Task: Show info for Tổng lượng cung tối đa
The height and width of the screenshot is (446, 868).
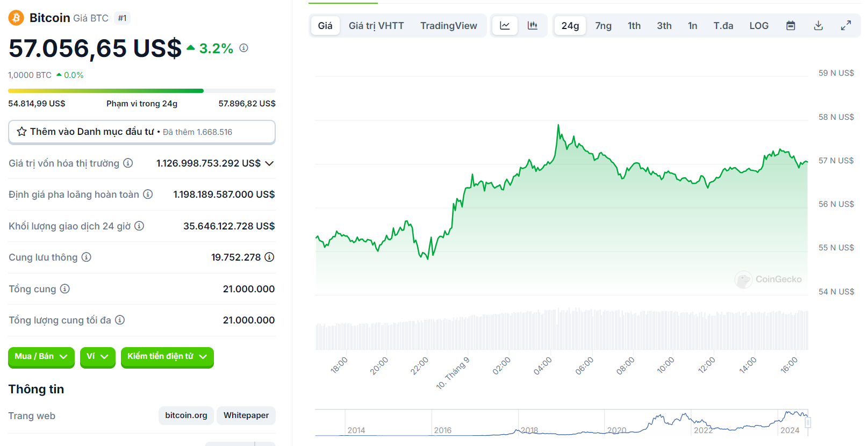Action: [x=120, y=320]
